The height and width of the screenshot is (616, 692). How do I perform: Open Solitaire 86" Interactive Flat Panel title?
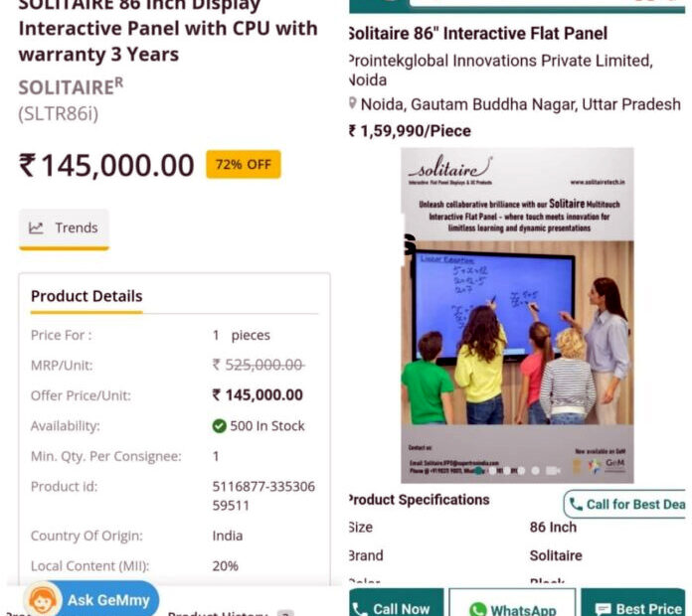tap(478, 34)
